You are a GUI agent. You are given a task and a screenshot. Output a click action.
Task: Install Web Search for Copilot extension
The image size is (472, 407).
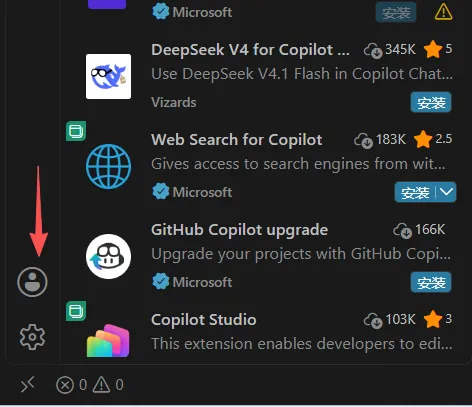pos(415,192)
